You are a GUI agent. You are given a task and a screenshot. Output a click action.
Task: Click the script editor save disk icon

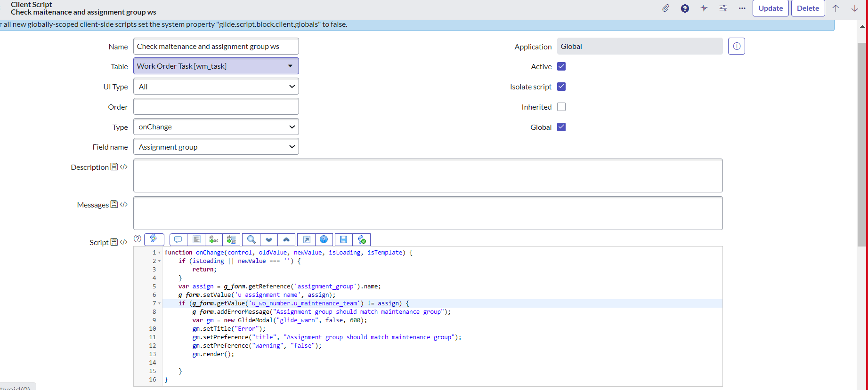point(343,239)
